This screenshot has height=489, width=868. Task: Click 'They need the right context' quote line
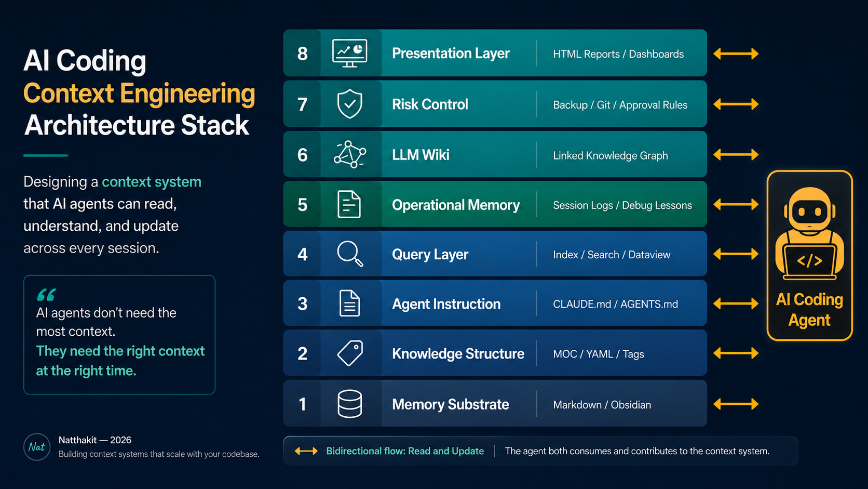120,351
